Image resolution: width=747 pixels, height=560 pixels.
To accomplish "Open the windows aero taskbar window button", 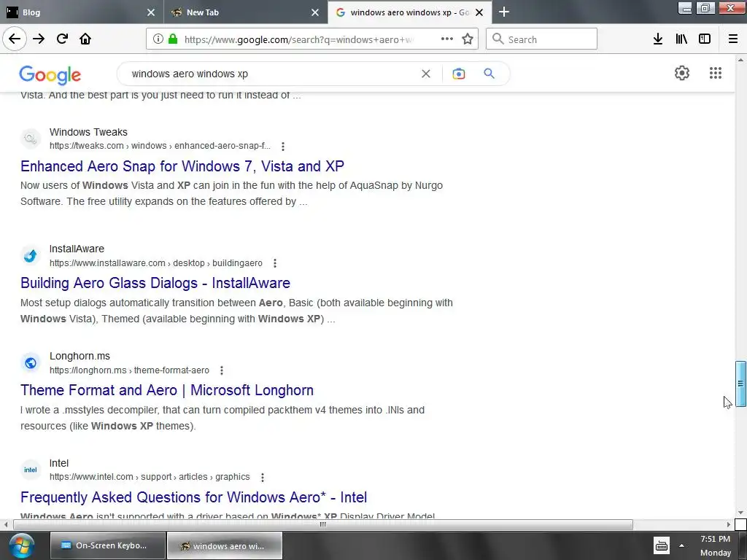I will pyautogui.click(x=225, y=545).
